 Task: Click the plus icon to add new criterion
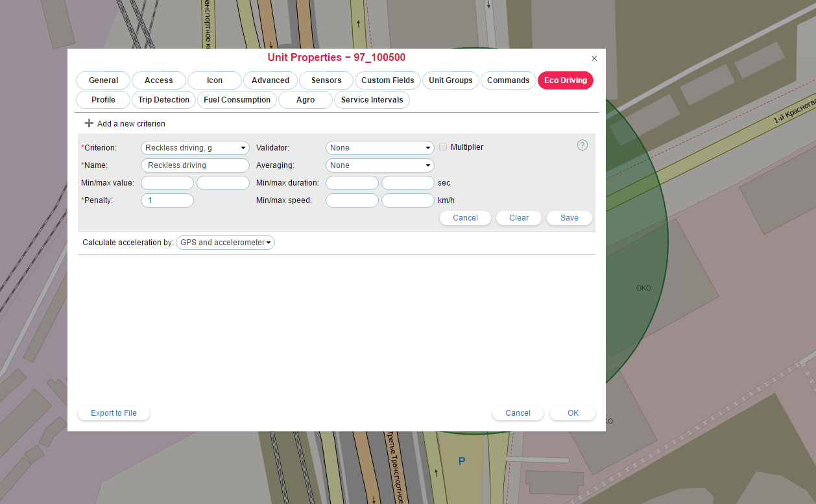pos(90,123)
